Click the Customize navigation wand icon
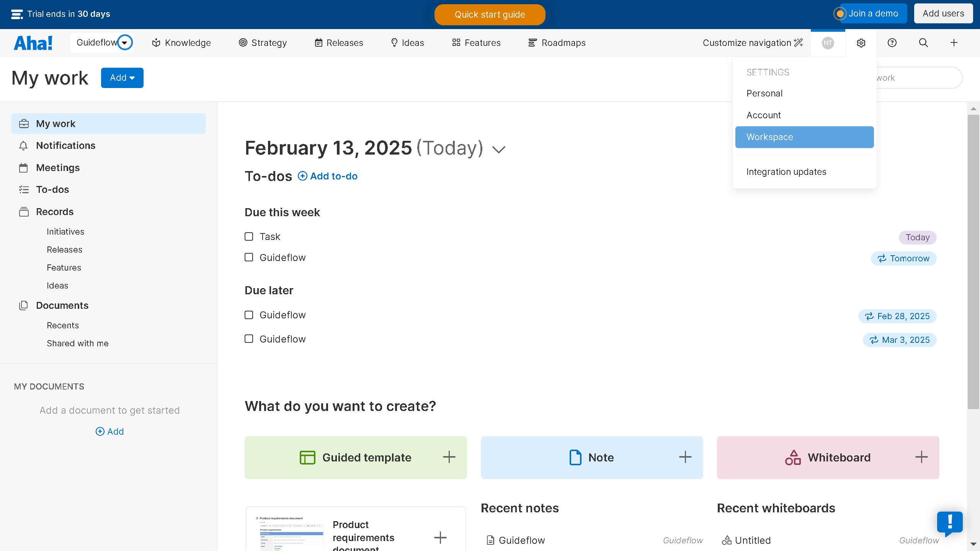This screenshot has height=551, width=980. 799,43
